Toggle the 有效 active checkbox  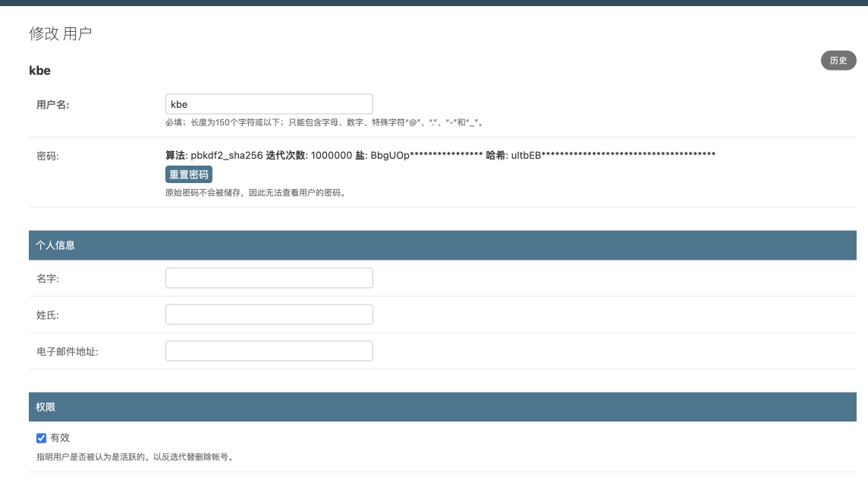[x=42, y=438]
